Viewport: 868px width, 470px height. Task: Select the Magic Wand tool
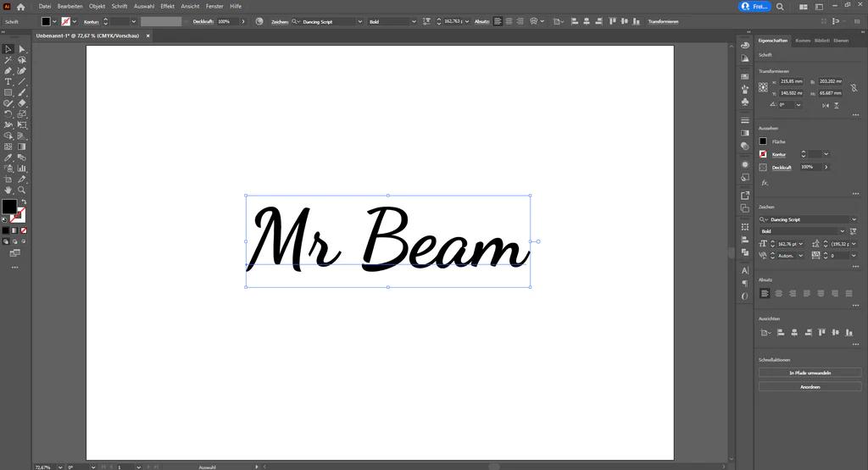[8, 60]
